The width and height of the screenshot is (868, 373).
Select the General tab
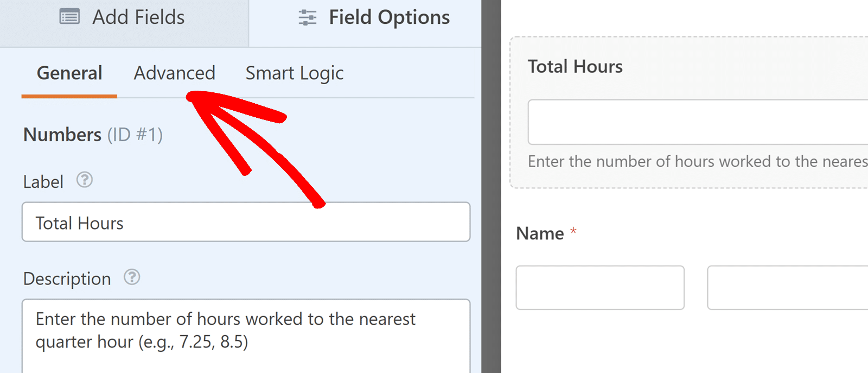(x=69, y=73)
